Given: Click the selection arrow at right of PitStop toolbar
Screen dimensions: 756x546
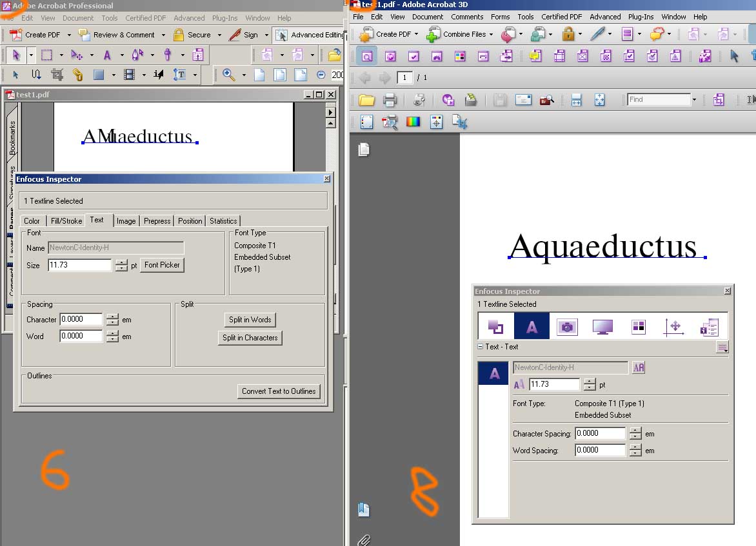Looking at the screenshot, I should click(734, 56).
